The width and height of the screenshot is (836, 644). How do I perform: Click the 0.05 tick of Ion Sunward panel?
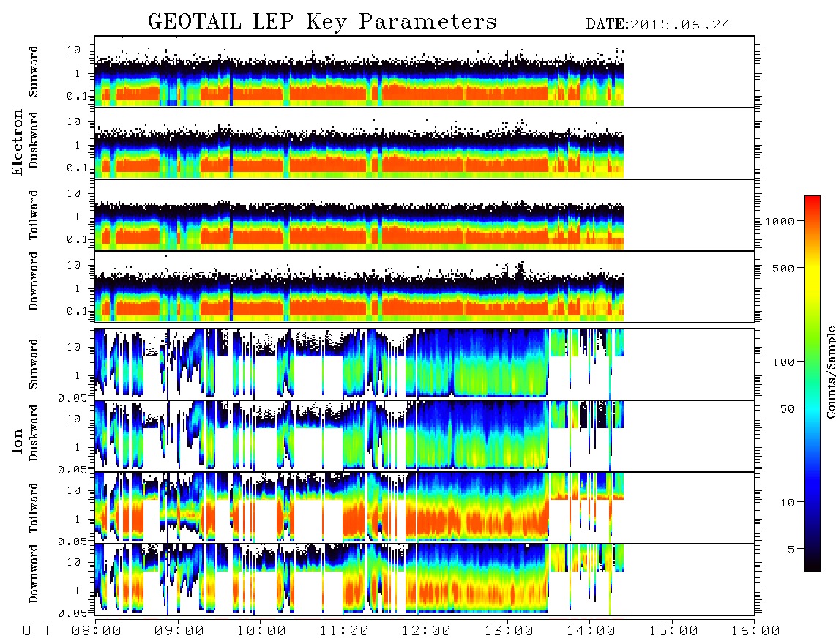pos(72,398)
